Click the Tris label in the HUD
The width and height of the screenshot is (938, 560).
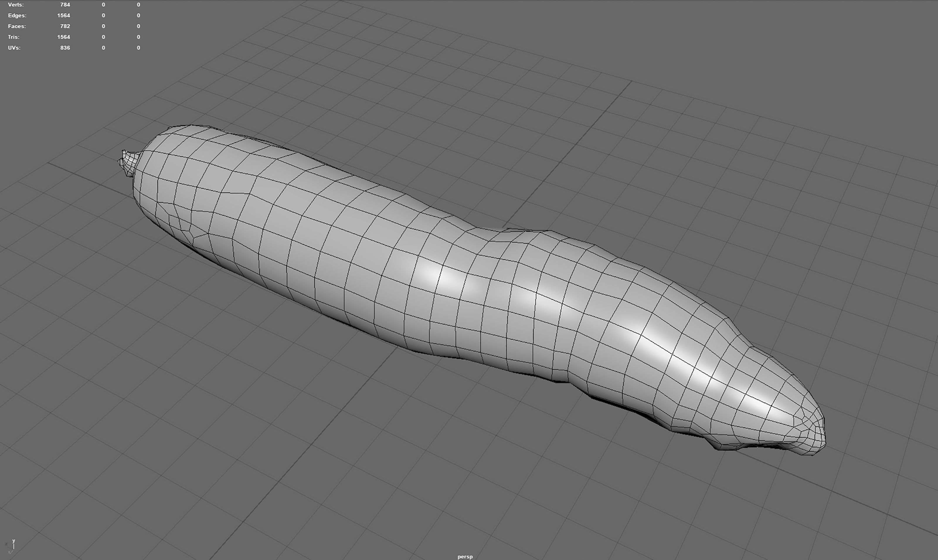tap(13, 37)
